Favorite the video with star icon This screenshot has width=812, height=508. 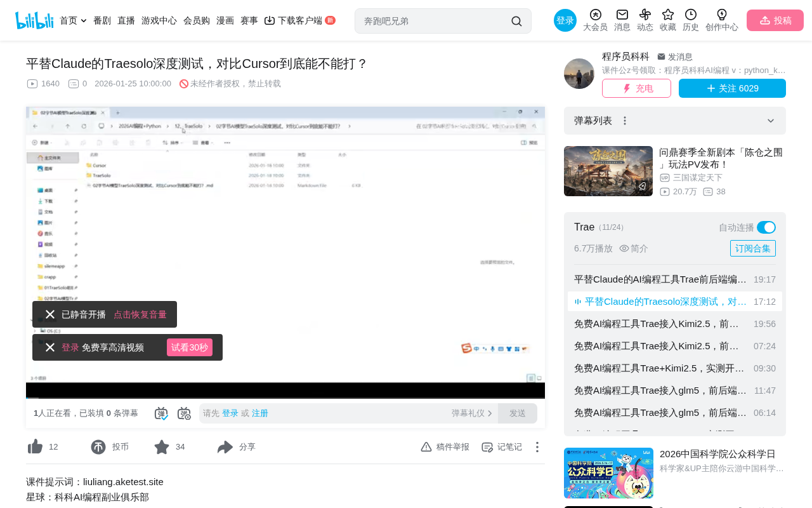click(x=162, y=447)
